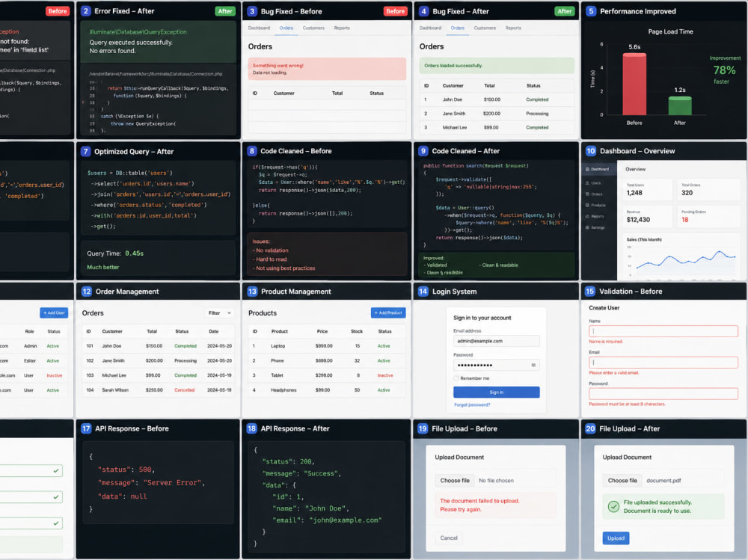This screenshot has width=748, height=560.
Task: Click Sarah Wilson in Order Management table
Action: (x=115, y=390)
